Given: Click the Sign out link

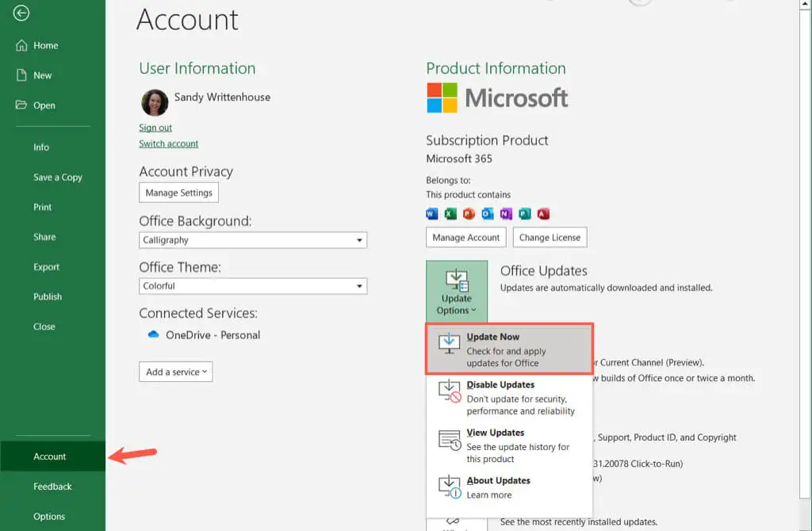Looking at the screenshot, I should click(x=155, y=128).
